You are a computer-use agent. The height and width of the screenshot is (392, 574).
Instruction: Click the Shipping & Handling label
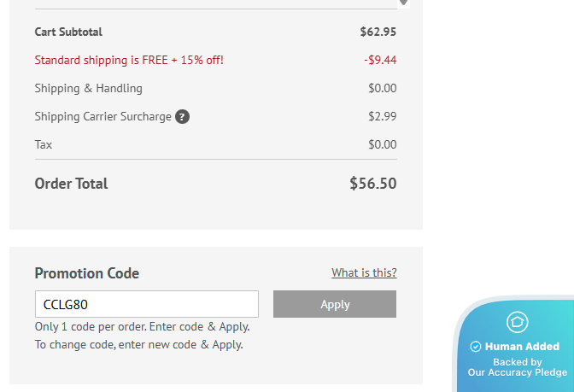click(89, 89)
